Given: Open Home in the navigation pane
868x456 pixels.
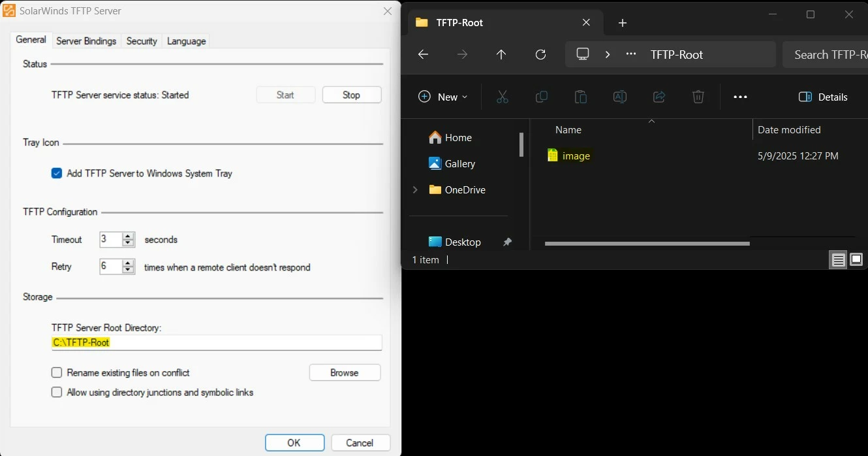Looking at the screenshot, I should 450,137.
